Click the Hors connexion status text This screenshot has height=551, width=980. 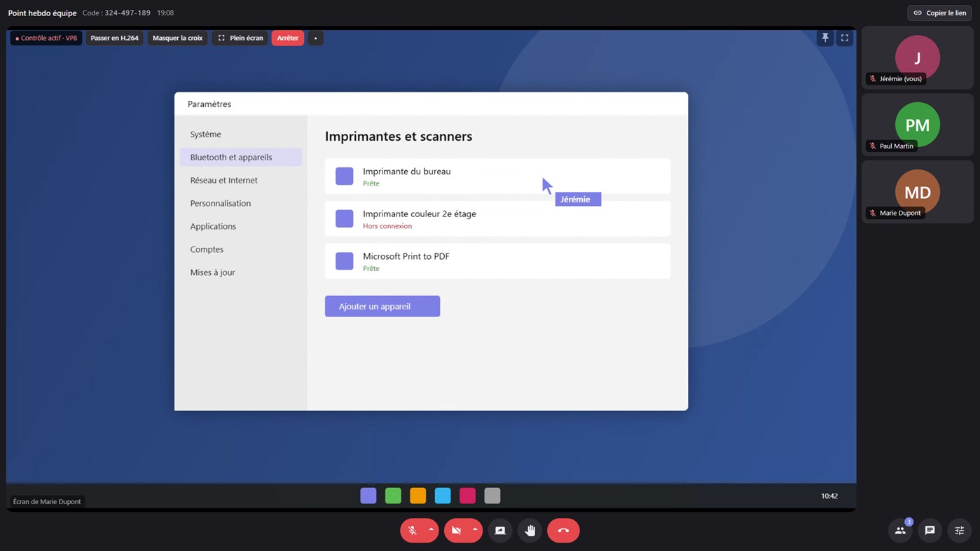[387, 226]
